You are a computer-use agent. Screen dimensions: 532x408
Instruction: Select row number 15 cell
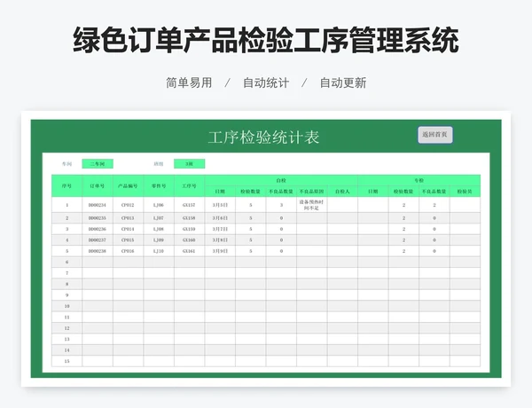tap(66, 361)
